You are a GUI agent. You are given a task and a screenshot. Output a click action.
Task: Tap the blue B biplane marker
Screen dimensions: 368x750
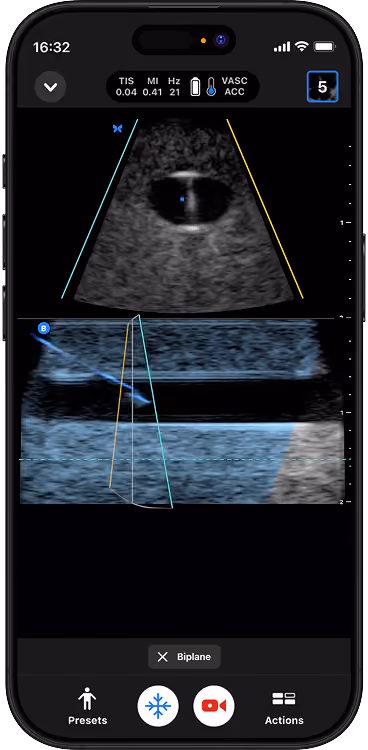point(44,328)
